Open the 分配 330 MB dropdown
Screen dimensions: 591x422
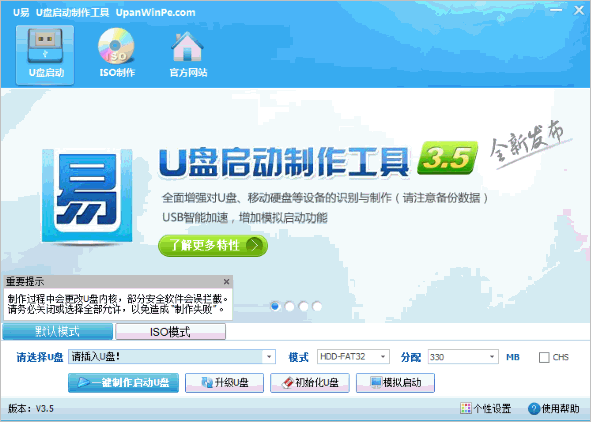[463, 356]
